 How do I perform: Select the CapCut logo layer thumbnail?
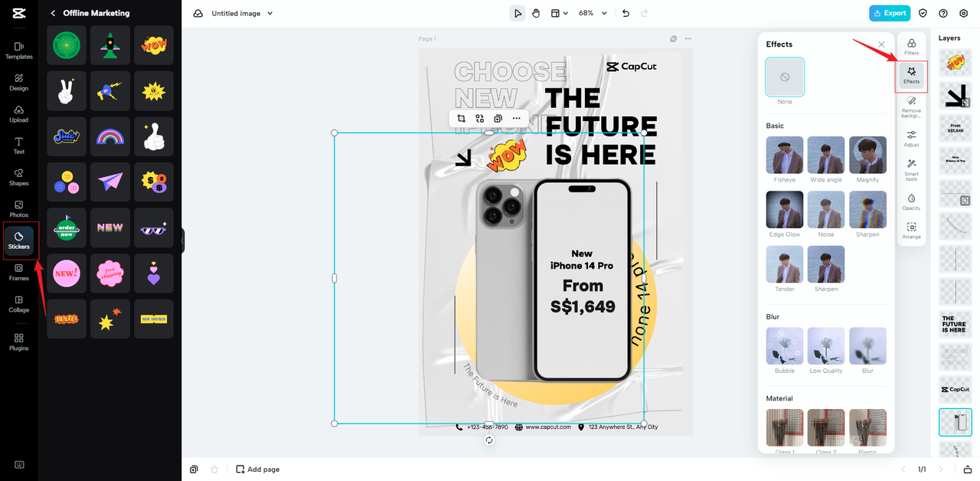coord(955,389)
